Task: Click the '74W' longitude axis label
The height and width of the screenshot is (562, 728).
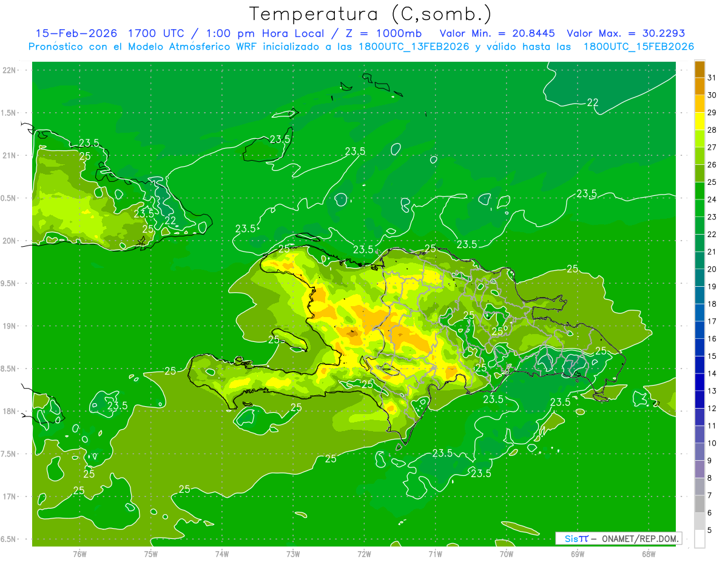Action: click(222, 554)
